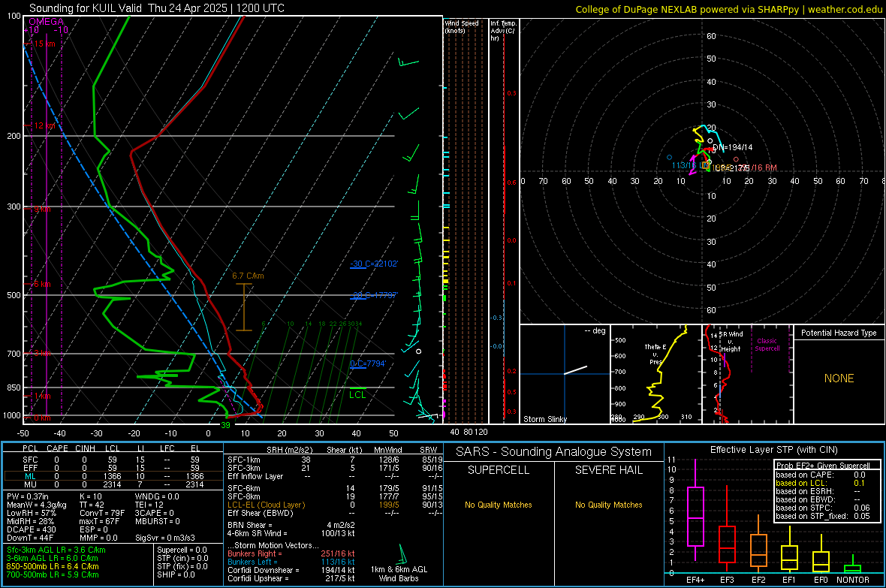Click the DCAPE = 430 value
The height and width of the screenshot is (588, 886).
(x=31, y=529)
